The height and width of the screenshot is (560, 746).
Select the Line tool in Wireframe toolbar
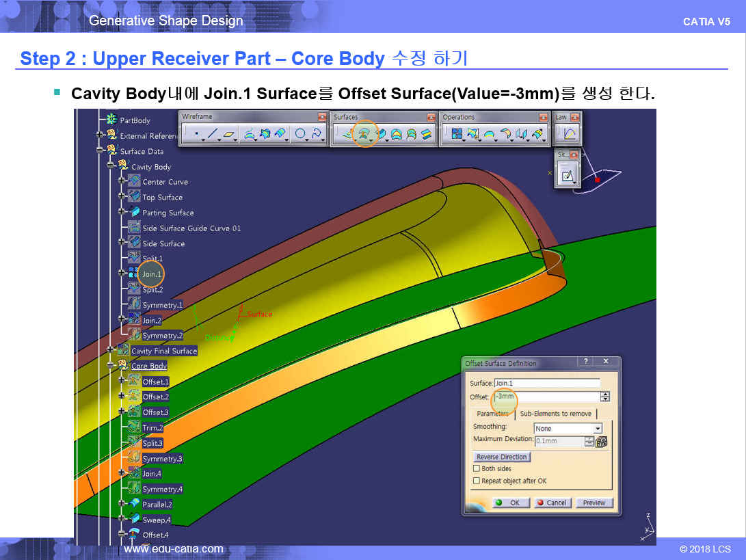pos(213,135)
